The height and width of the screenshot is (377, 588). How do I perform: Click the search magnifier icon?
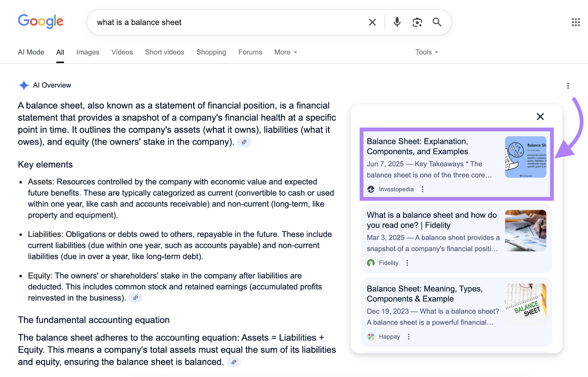(x=437, y=22)
